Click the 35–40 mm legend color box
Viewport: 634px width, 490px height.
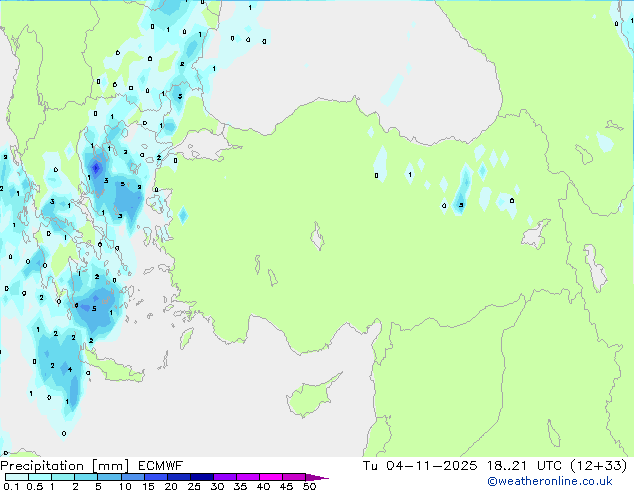click(248, 477)
